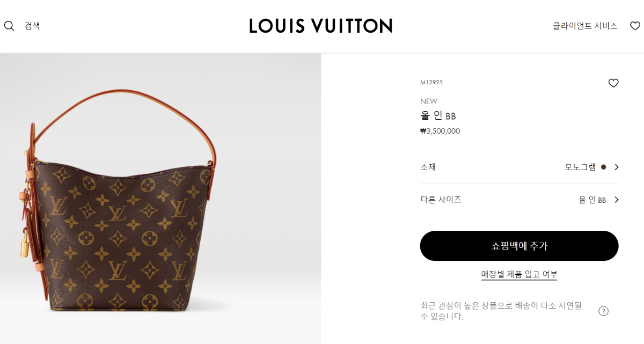This screenshot has width=644, height=344.
Task: Add 올 인 BB to wishlist heart
Action: (x=613, y=83)
